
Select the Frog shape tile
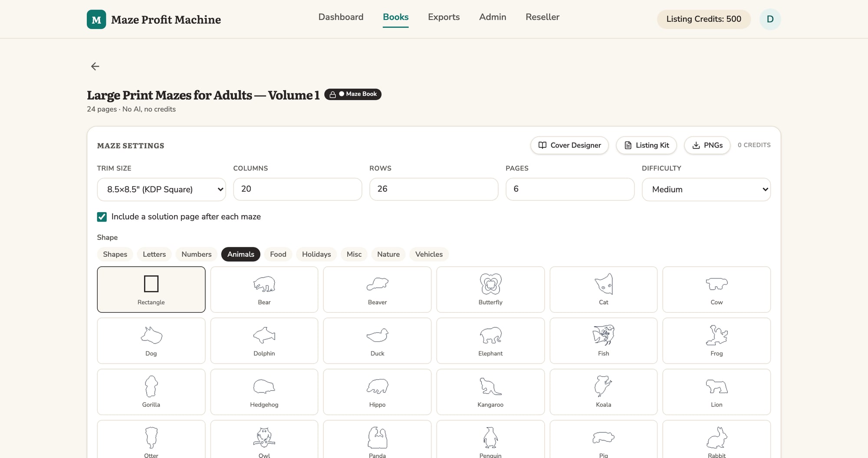pyautogui.click(x=717, y=340)
